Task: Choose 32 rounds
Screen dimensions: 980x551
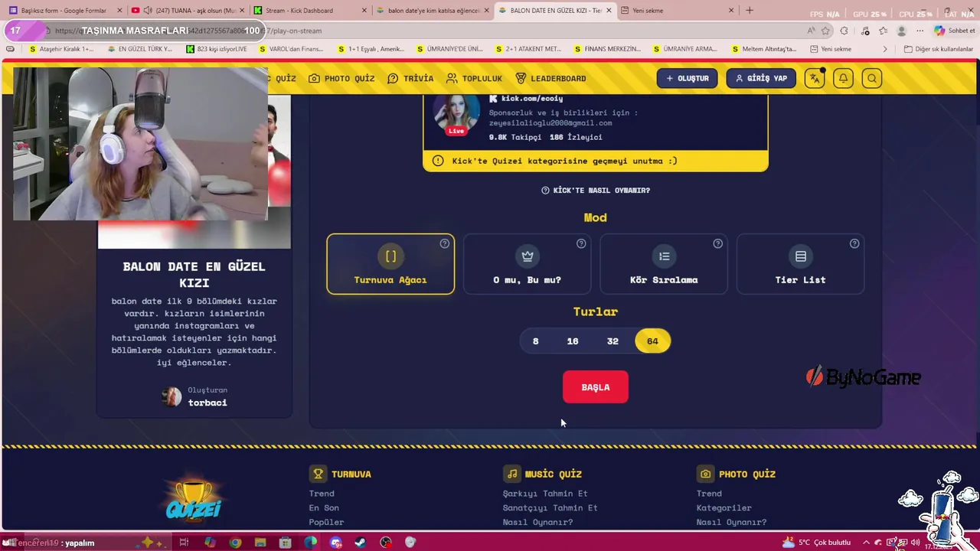Action: tap(612, 341)
